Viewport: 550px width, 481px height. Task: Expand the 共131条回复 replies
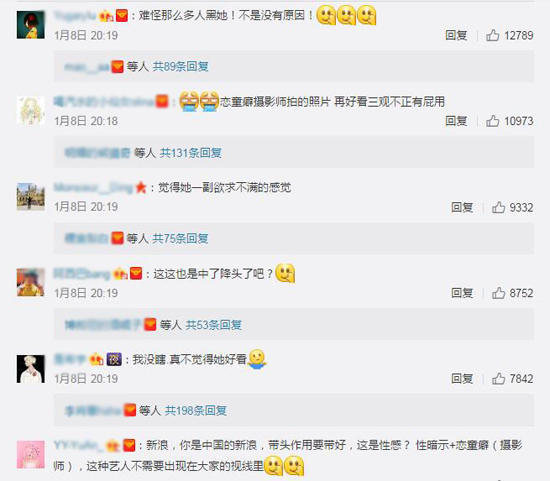[191, 153]
